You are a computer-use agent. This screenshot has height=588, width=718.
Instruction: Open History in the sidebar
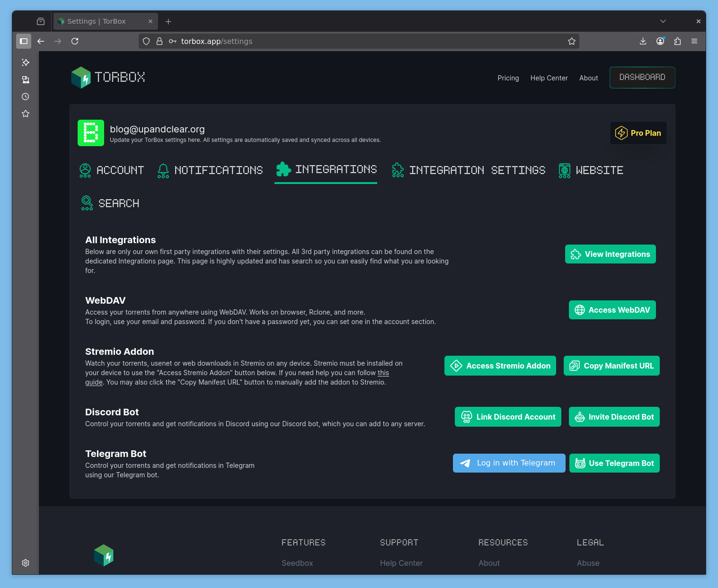(26, 97)
